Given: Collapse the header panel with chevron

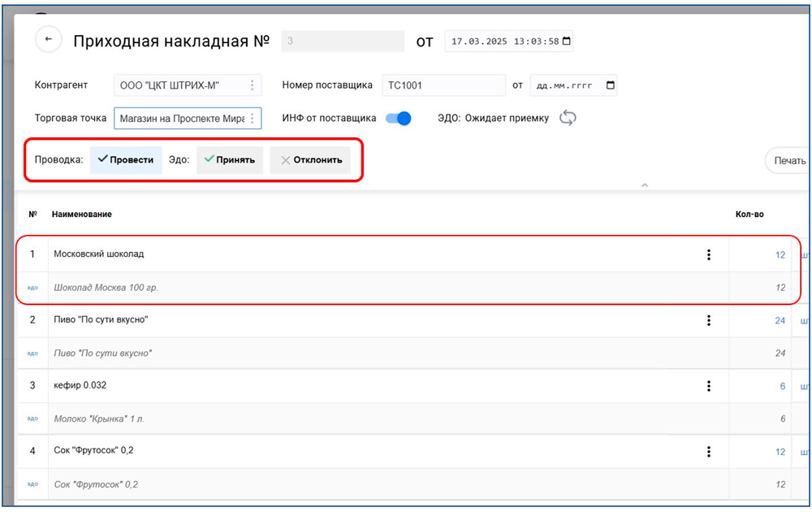Looking at the screenshot, I should point(645,185).
